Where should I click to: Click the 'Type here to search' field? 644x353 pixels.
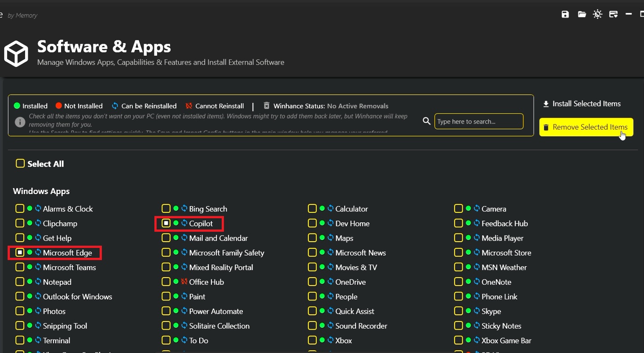coord(478,121)
